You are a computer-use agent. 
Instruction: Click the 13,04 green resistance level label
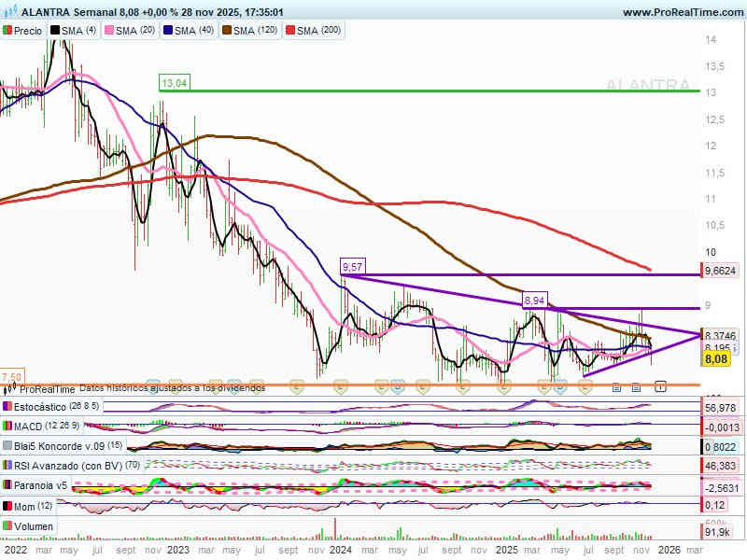175,83
